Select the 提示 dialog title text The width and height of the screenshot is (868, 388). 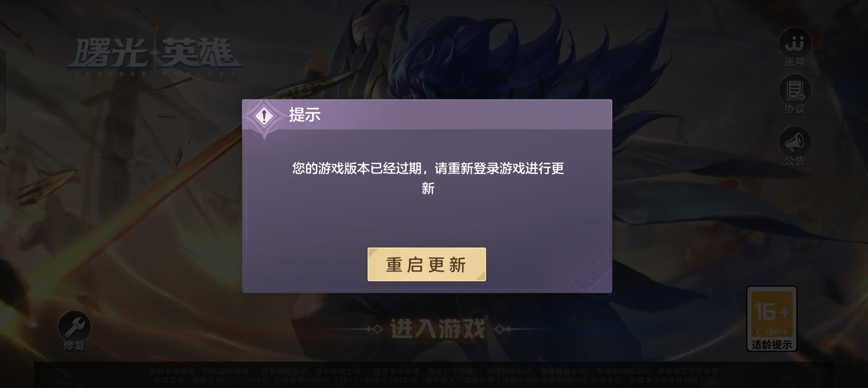click(x=305, y=115)
